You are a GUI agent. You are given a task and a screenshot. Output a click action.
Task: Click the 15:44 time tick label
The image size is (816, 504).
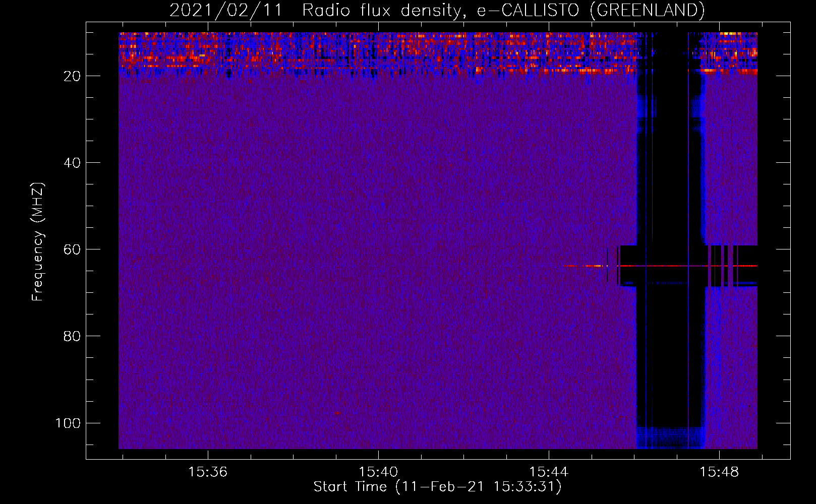(549, 472)
